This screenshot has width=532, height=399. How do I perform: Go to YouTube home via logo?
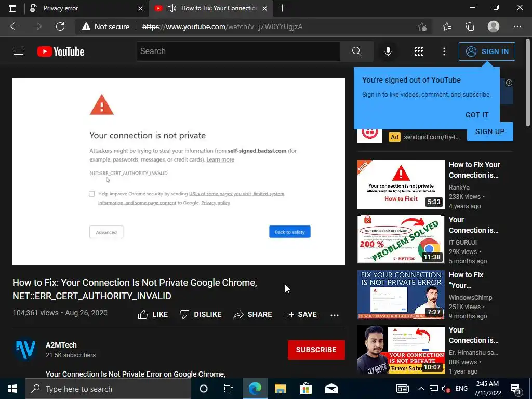click(61, 51)
